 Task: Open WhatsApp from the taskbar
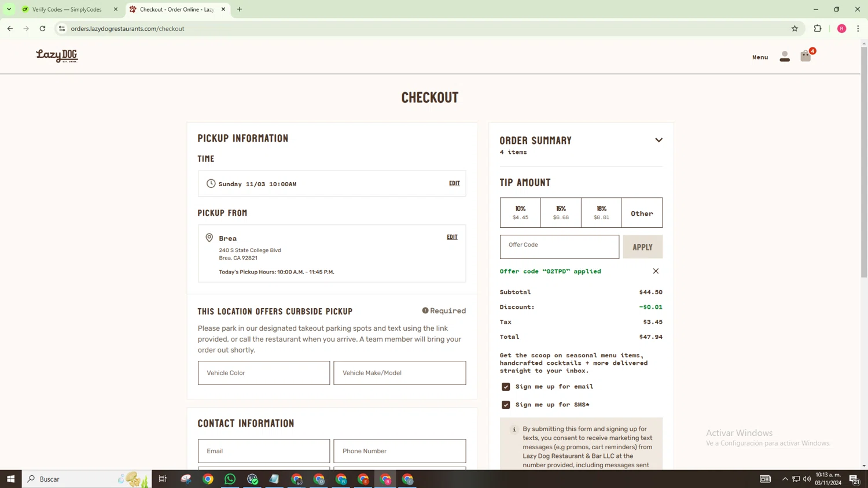230,479
